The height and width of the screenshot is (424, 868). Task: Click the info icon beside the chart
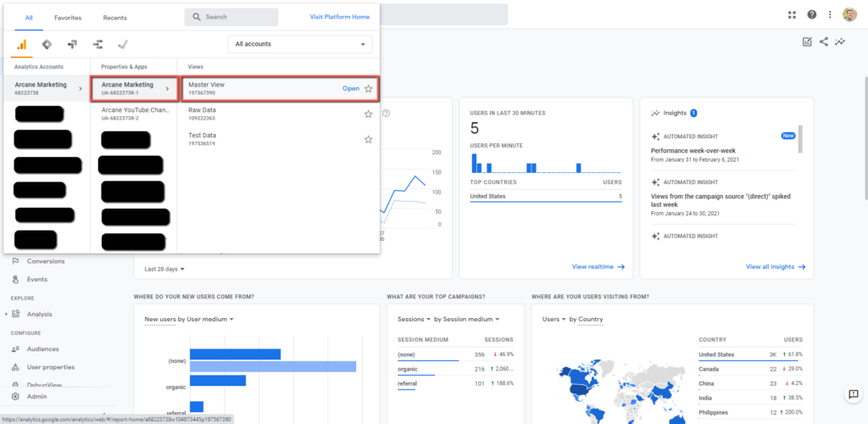click(x=387, y=113)
